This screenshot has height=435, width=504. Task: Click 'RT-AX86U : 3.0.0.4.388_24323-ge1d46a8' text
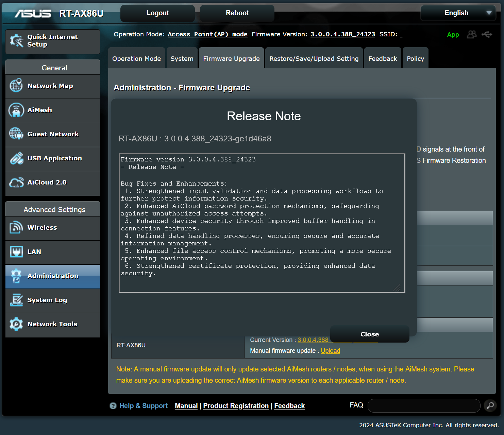pyautogui.click(x=195, y=139)
